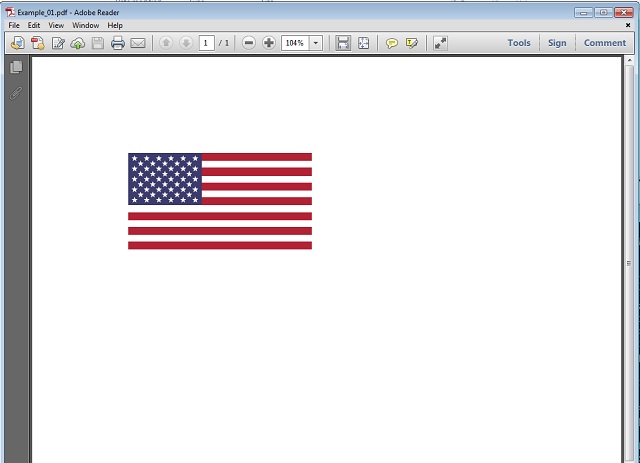
Task: Open the zoom level dropdown arrow
Action: pos(316,43)
